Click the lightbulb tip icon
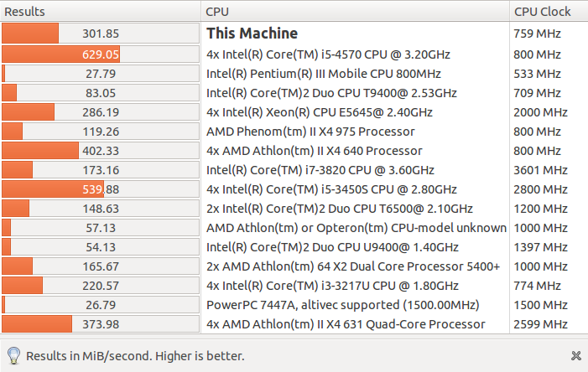588x372 pixels. [x=14, y=355]
